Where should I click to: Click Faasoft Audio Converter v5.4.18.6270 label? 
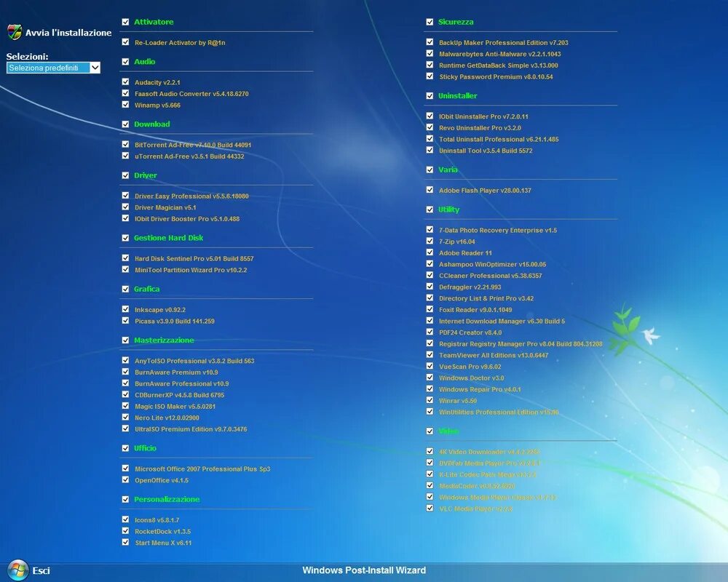pos(191,94)
